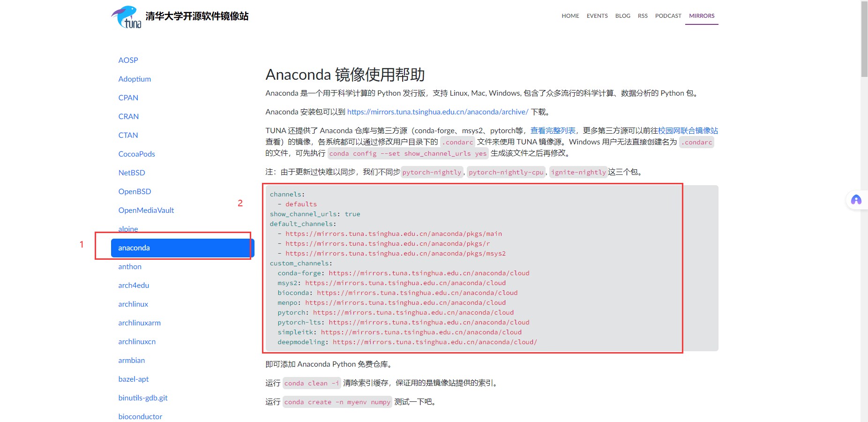Click the 'show_channel_urls: true' line in code block
Screen dimensions: 868x422
[315, 214]
